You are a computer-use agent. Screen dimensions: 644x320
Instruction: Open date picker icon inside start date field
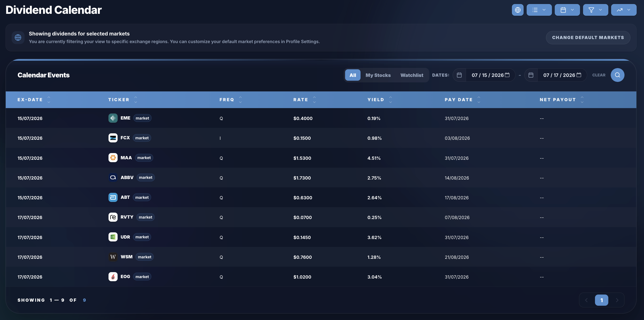pos(507,75)
